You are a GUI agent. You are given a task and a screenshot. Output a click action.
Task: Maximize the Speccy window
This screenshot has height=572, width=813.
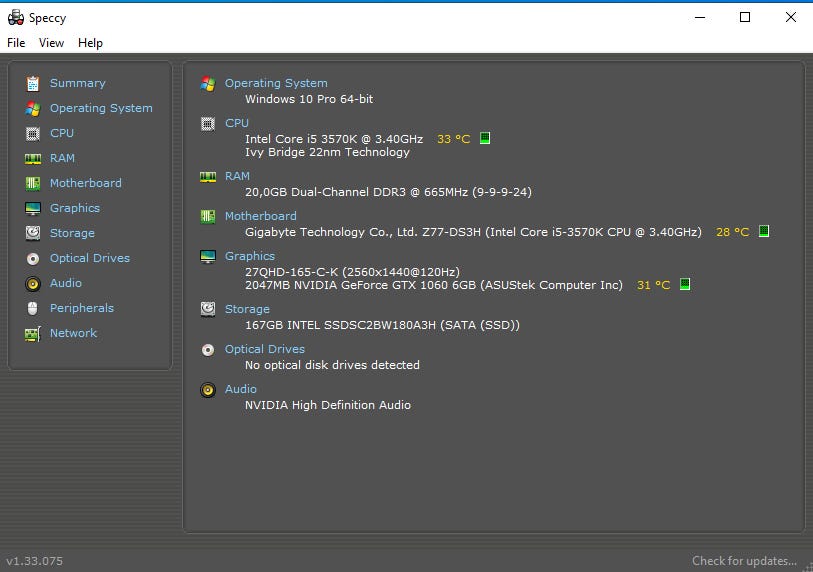tap(745, 17)
